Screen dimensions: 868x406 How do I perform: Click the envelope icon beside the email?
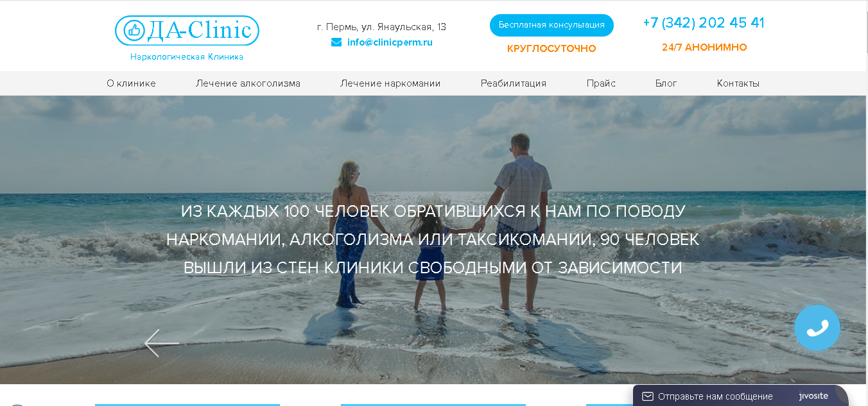click(x=336, y=42)
